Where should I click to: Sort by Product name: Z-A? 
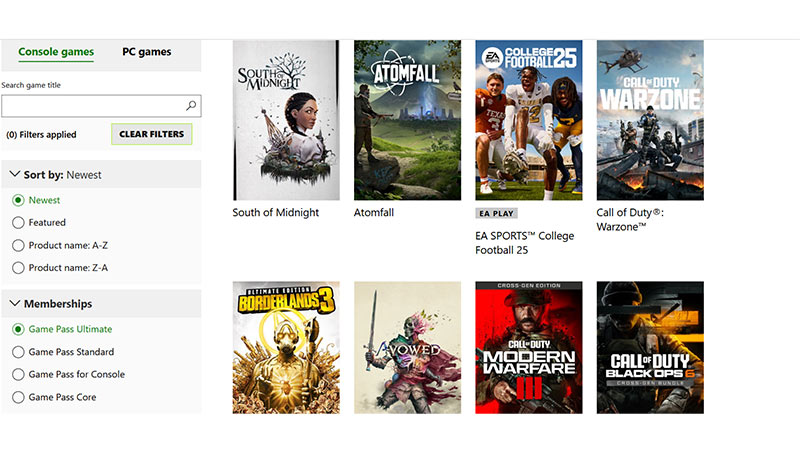pyautogui.click(x=60, y=268)
